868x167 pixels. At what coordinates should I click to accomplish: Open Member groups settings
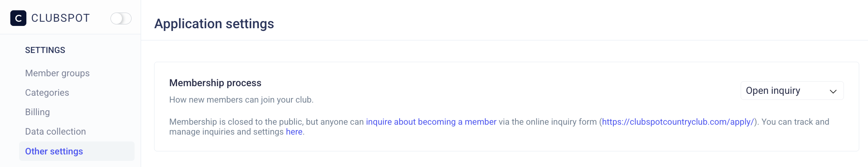coord(57,73)
